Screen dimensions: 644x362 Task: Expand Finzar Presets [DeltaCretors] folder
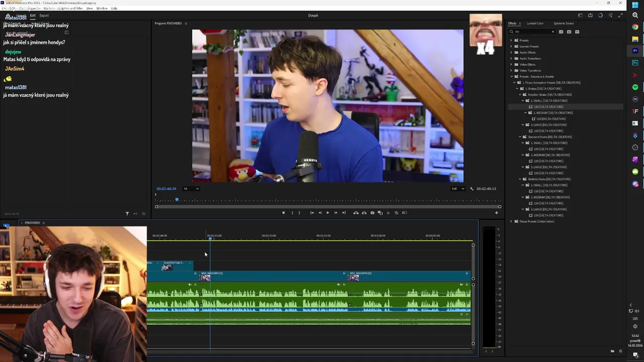[511, 221]
